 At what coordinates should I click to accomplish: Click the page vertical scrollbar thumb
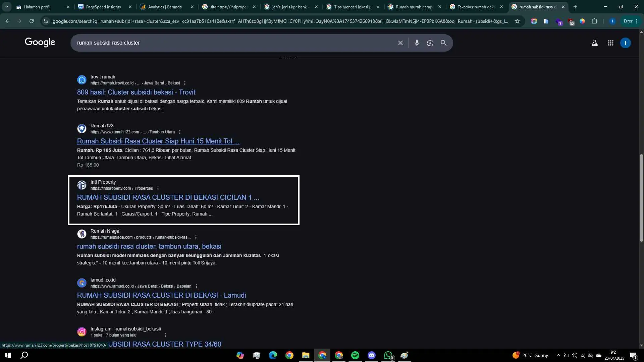[x=641, y=198]
